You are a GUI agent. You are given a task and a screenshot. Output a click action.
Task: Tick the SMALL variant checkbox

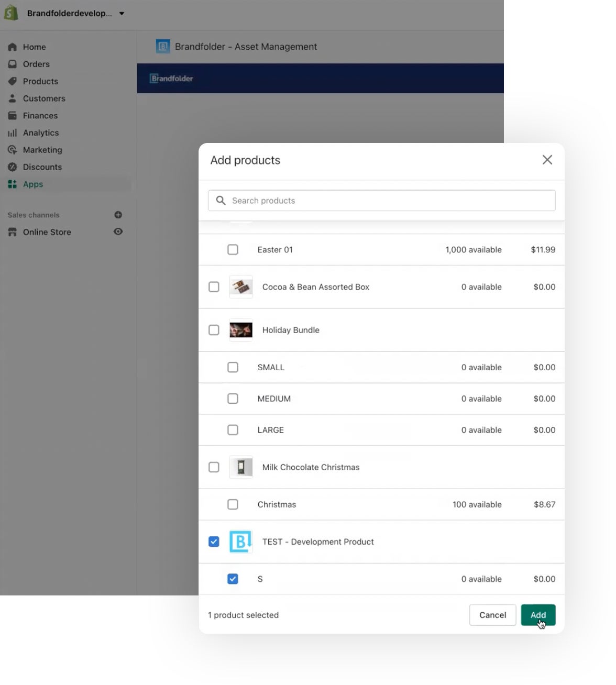(x=233, y=367)
